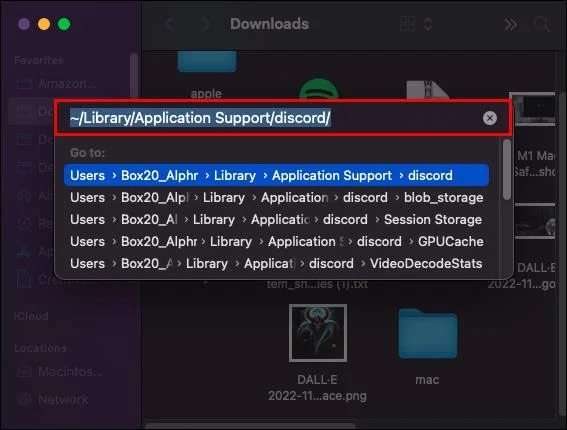
Task: Choose the Session Storage path suggestion
Action: (276, 220)
